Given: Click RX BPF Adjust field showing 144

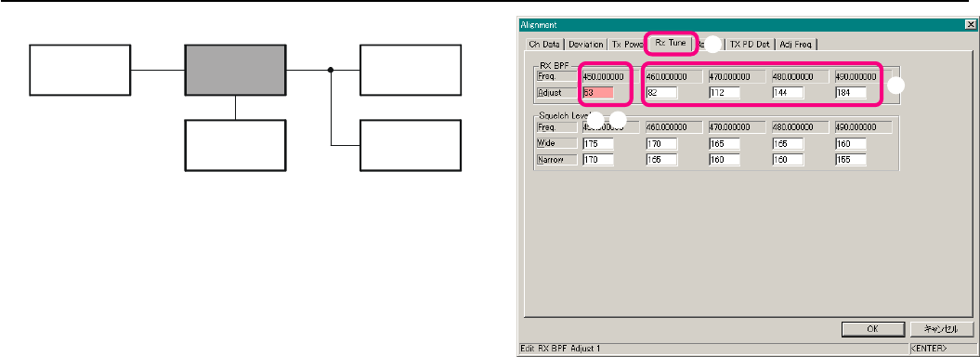Looking at the screenshot, I should tap(787, 93).
